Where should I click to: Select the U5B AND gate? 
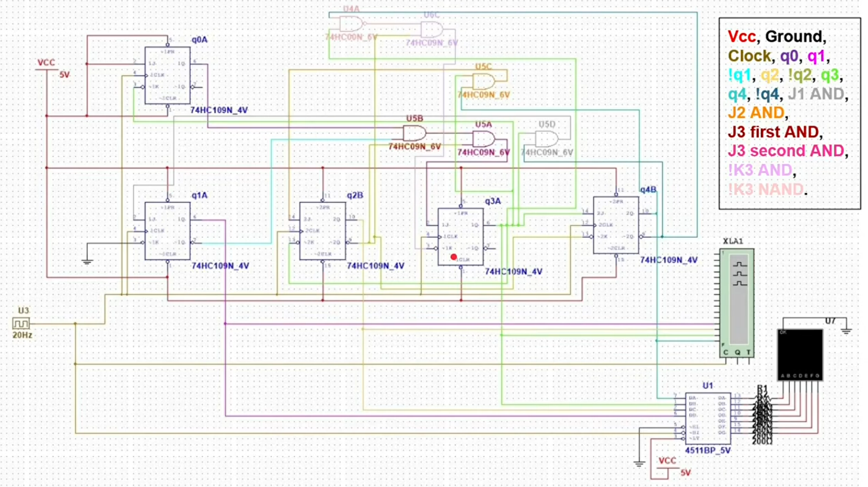[x=414, y=133]
